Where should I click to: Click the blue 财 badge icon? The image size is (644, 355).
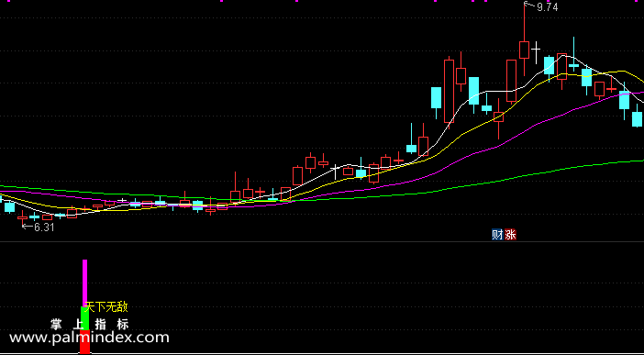497,235
